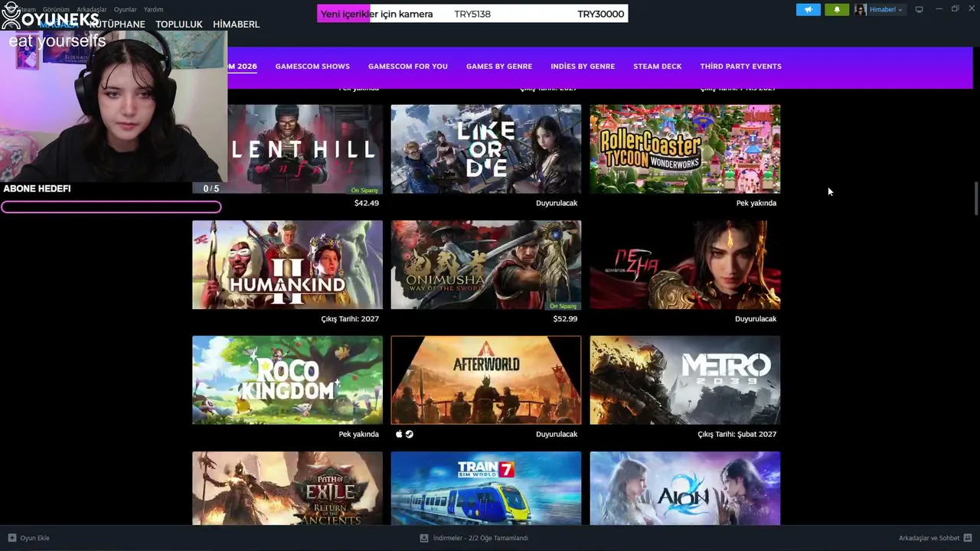Viewport: 980px width, 551px height.
Task: Open İndirmeler - 2/2 Öğe Tamamlandı
Action: pos(481,538)
